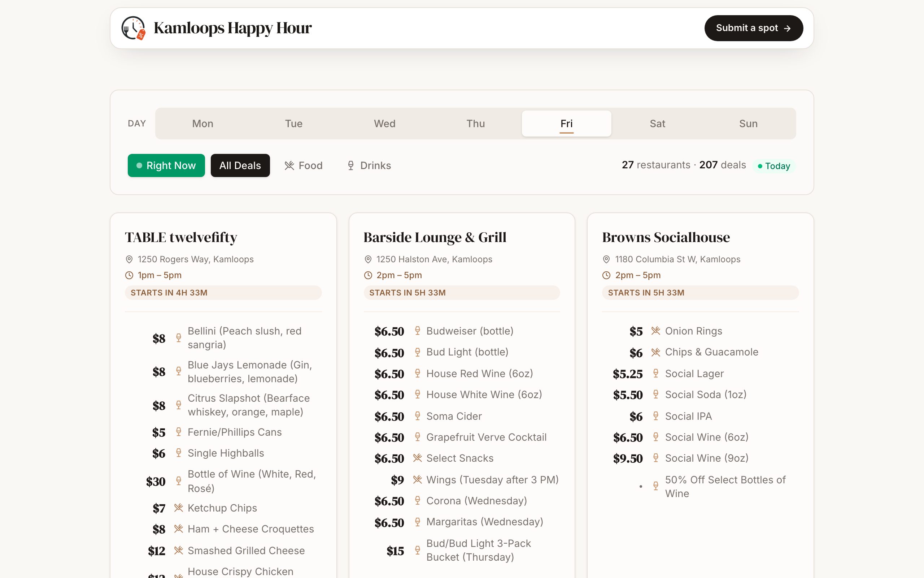Click the clock icon for Browns Socialhouse hours
The image size is (924, 578).
click(x=606, y=275)
